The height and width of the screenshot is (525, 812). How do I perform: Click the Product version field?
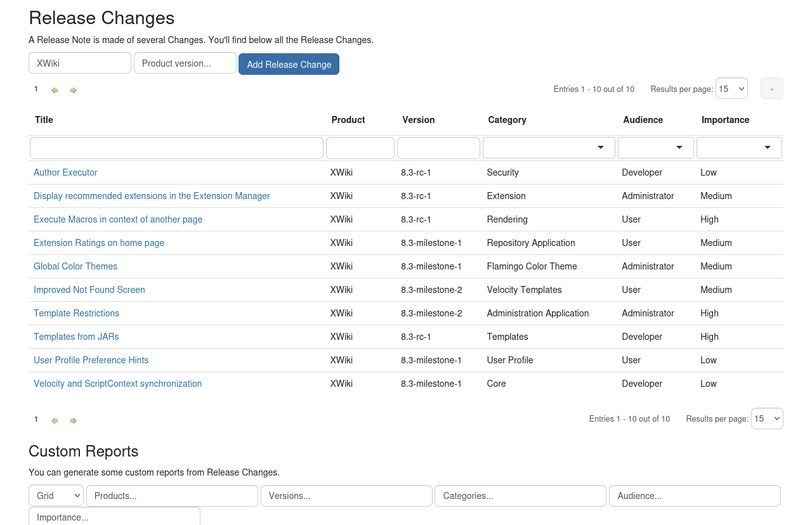click(x=185, y=63)
